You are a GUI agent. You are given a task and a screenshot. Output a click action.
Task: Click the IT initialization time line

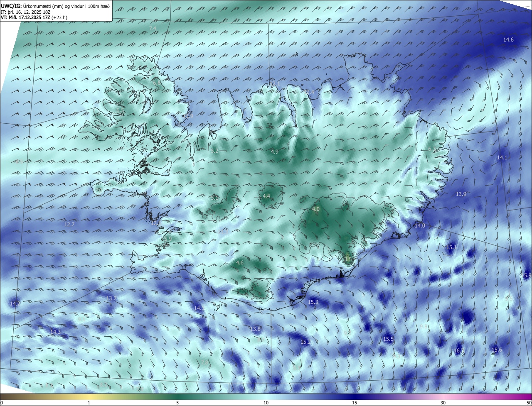tap(25, 12)
